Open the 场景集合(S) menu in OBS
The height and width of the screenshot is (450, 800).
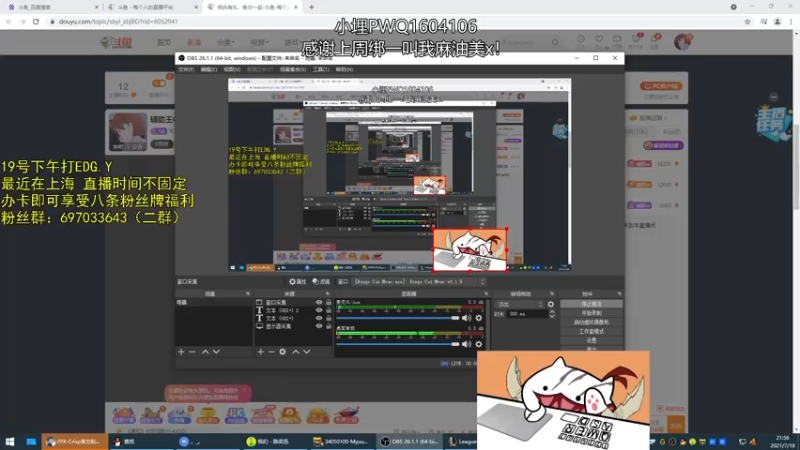point(293,69)
